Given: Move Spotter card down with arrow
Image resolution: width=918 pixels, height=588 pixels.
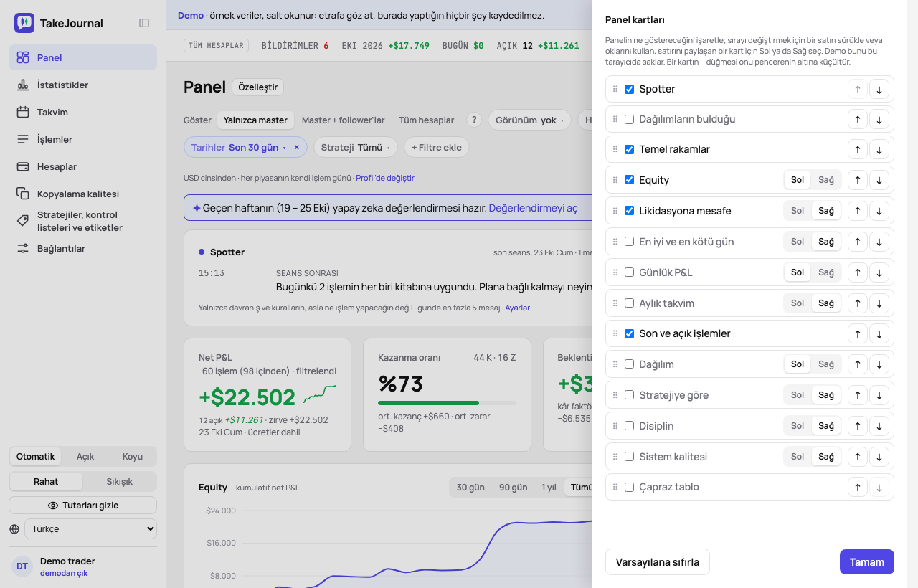Looking at the screenshot, I should 879,90.
